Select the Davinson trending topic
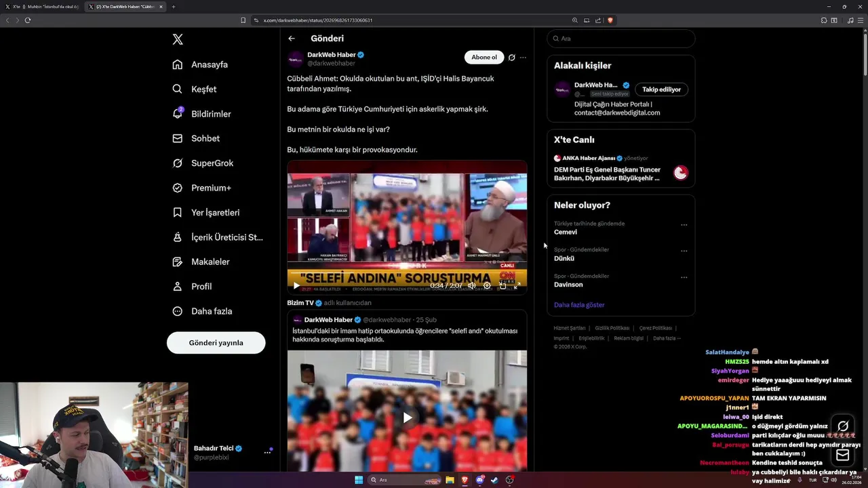The image size is (868, 488). coord(568,285)
